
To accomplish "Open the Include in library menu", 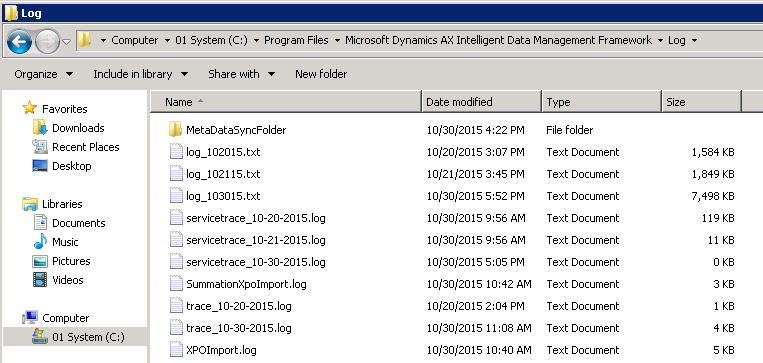I will [141, 74].
